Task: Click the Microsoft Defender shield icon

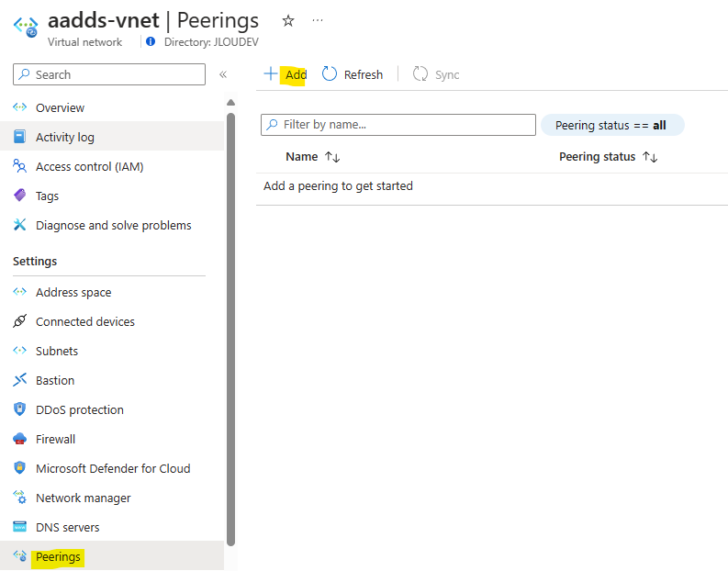Action: pyautogui.click(x=19, y=467)
